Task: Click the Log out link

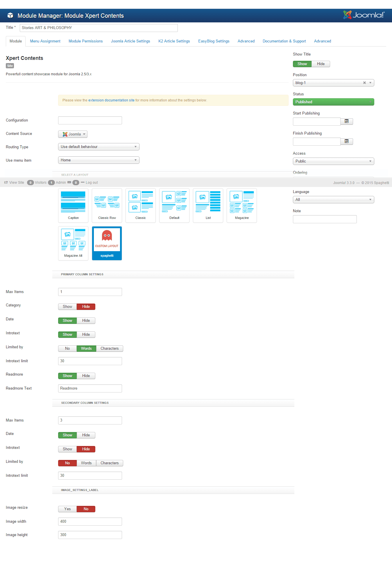Action: (92, 183)
